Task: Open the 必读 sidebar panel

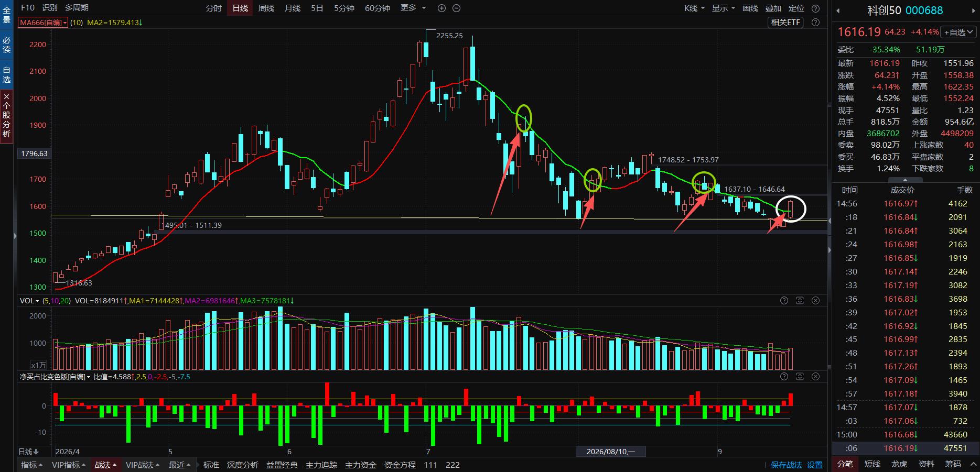Action: click(x=6, y=45)
